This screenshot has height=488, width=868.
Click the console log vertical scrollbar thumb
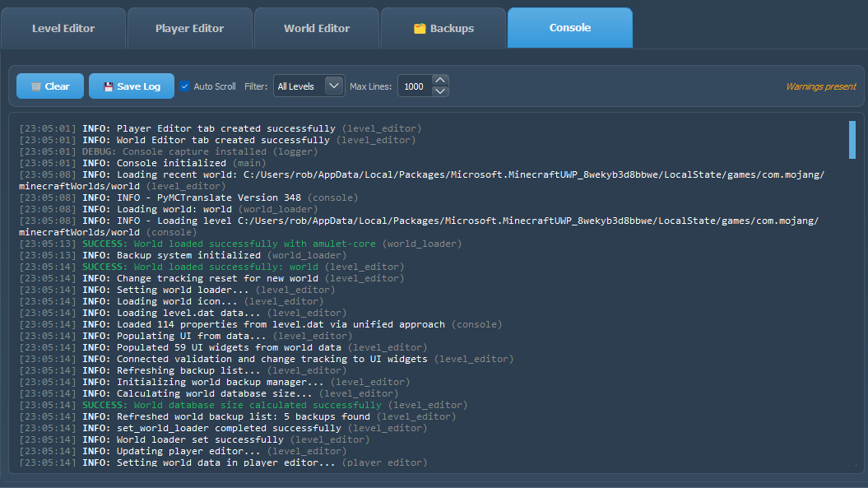click(852, 139)
